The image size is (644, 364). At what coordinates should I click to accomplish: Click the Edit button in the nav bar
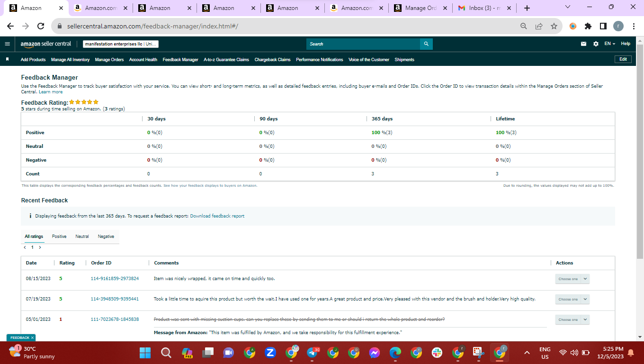click(623, 59)
